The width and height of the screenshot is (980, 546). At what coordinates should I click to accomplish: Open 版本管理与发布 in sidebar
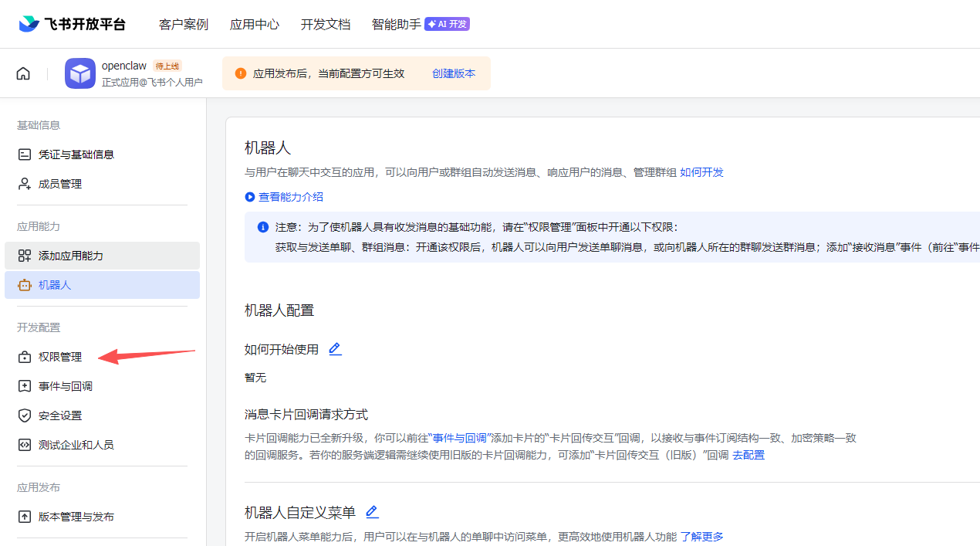pos(102,517)
